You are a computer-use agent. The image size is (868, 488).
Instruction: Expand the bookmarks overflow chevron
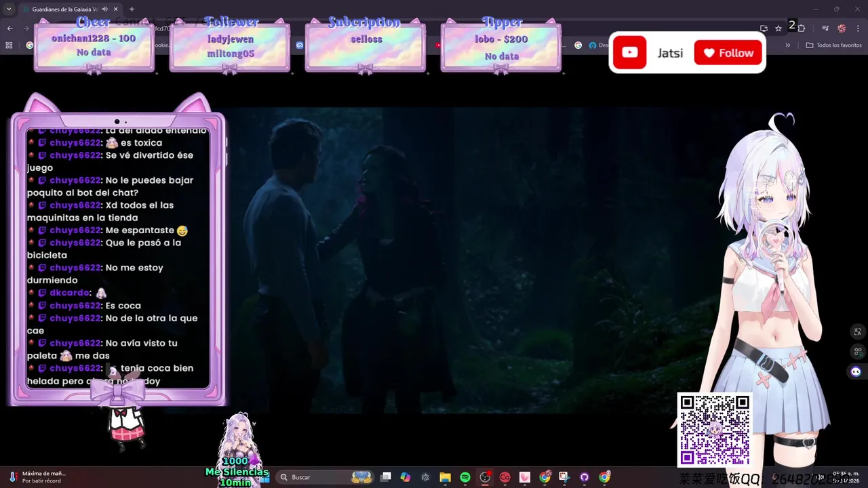click(788, 45)
